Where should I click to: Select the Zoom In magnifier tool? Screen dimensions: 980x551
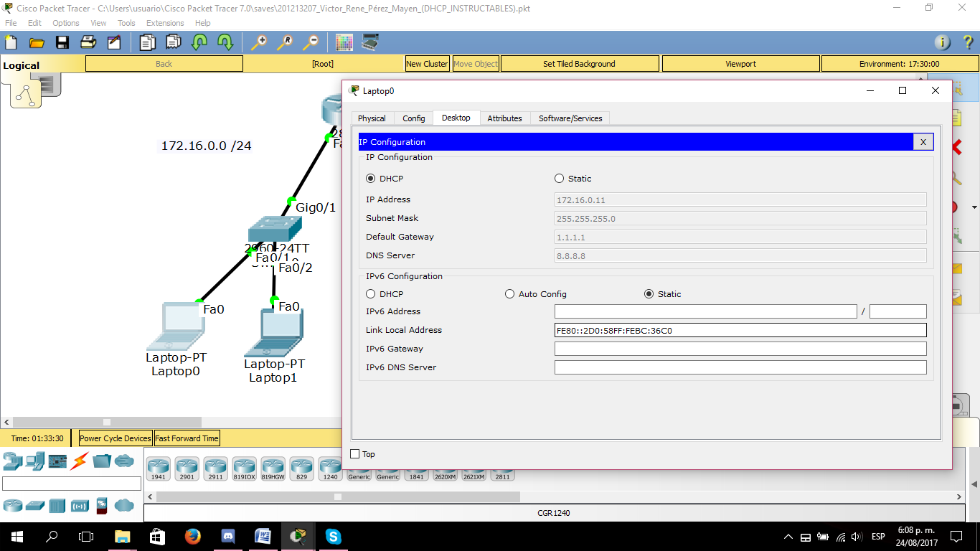pos(259,42)
